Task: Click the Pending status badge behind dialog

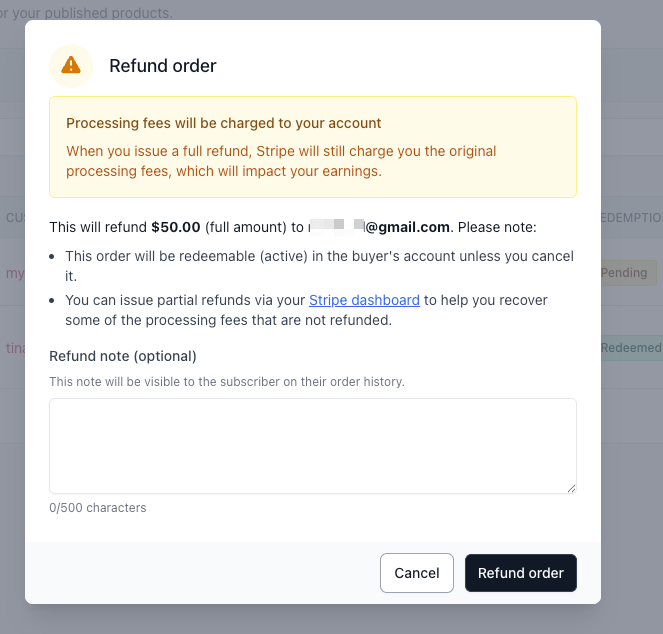Action: [x=628, y=272]
